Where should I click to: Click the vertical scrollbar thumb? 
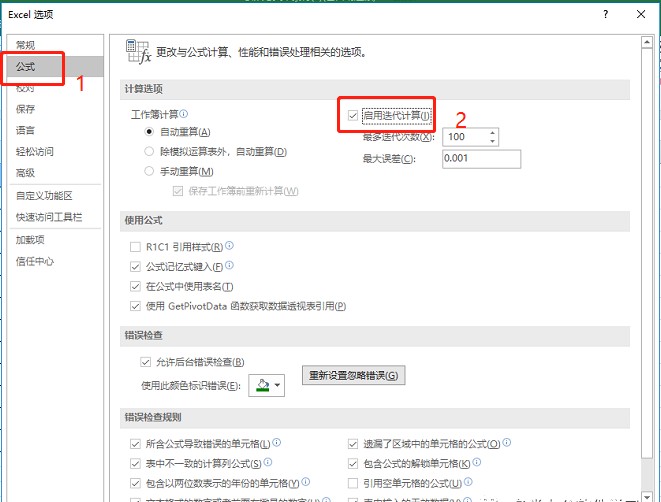(646, 253)
